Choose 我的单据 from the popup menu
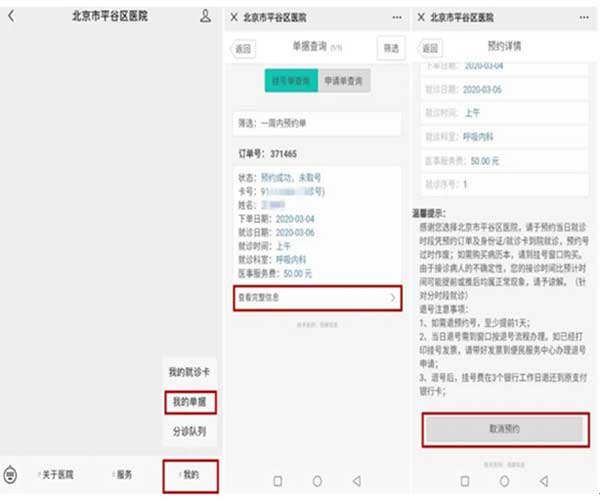Viewport: 600px width, 500px height. pyautogui.click(x=188, y=402)
